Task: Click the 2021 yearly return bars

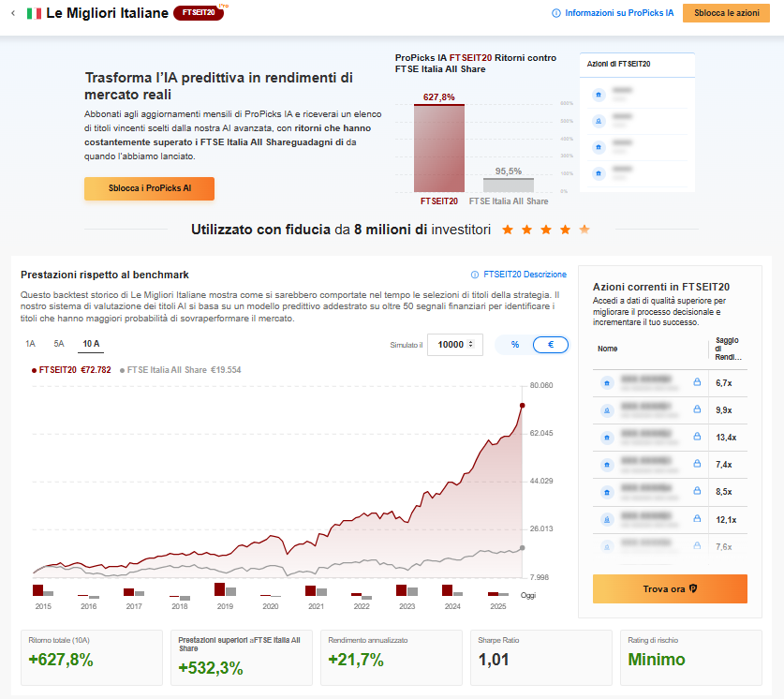Action: pos(316,591)
